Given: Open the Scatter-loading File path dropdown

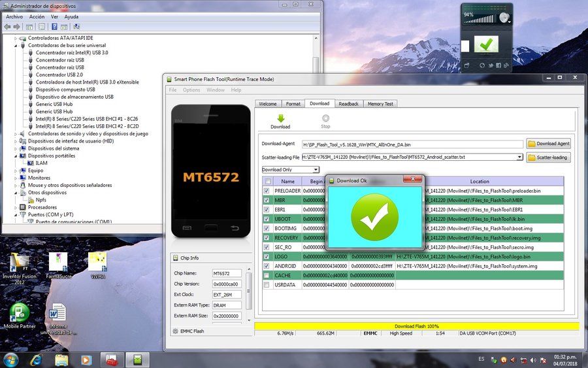Looking at the screenshot, I should click(519, 157).
